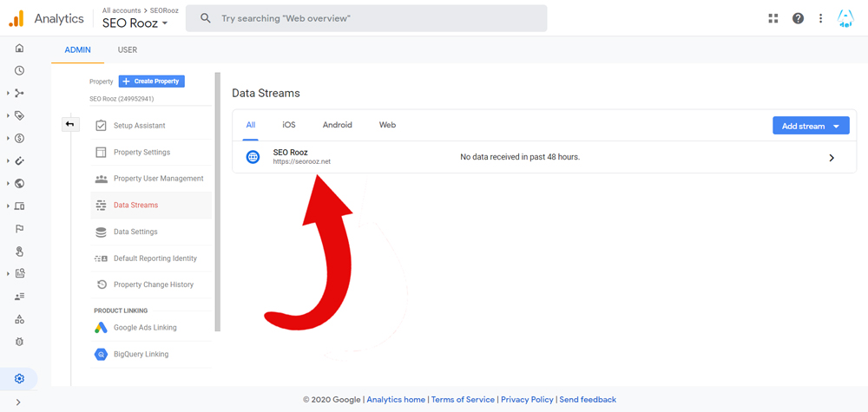Click the back arrow button beside property column
This screenshot has height=412, width=868.
(x=70, y=124)
